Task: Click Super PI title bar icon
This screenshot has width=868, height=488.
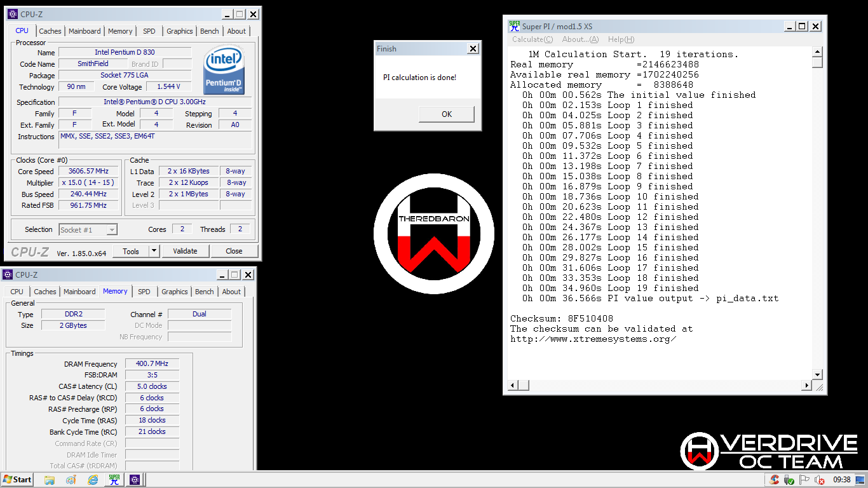Action: pos(514,26)
